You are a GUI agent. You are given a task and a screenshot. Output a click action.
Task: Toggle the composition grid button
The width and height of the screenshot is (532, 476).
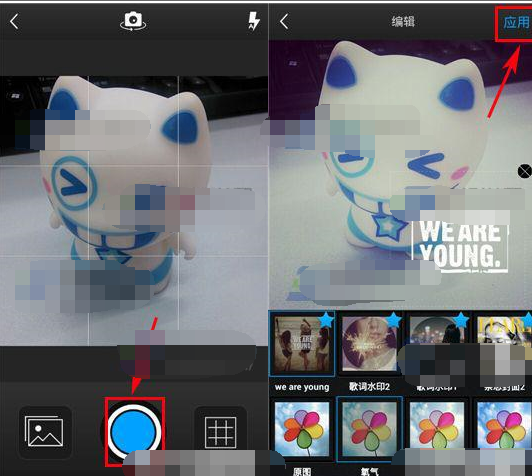[221, 432]
